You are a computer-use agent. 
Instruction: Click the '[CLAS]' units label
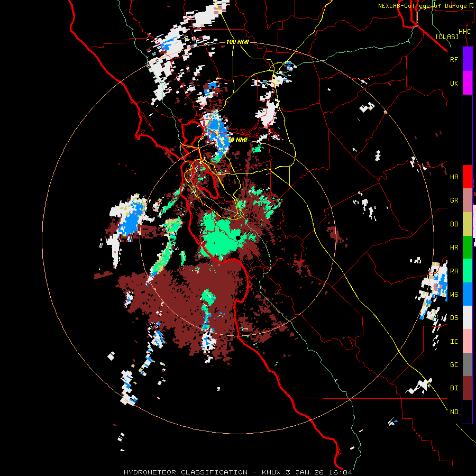(x=447, y=36)
